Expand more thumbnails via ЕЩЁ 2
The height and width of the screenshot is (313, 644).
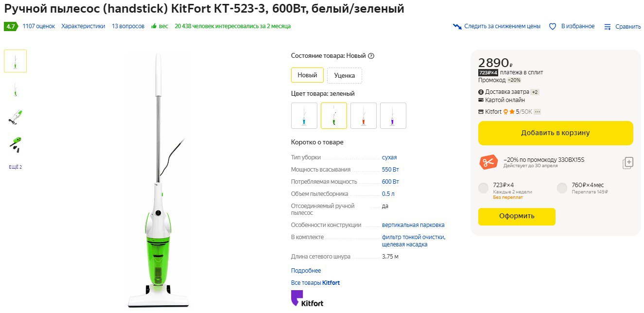(16, 167)
